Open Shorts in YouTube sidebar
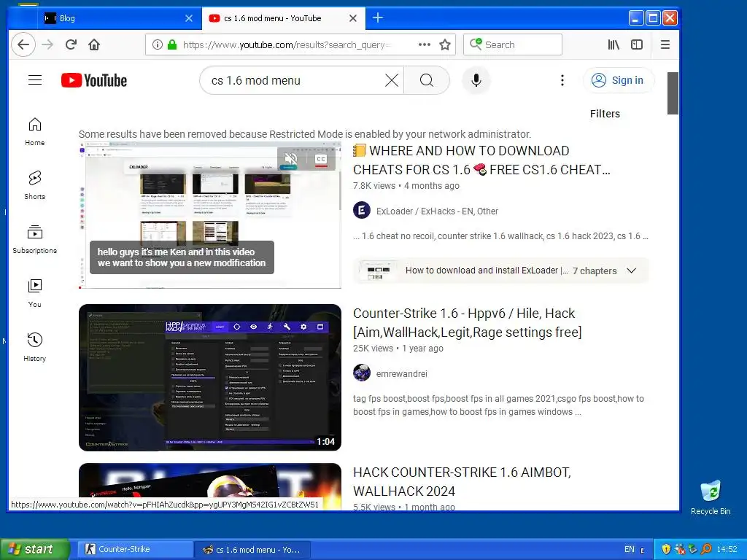This screenshot has height=560, width=747. [35, 185]
